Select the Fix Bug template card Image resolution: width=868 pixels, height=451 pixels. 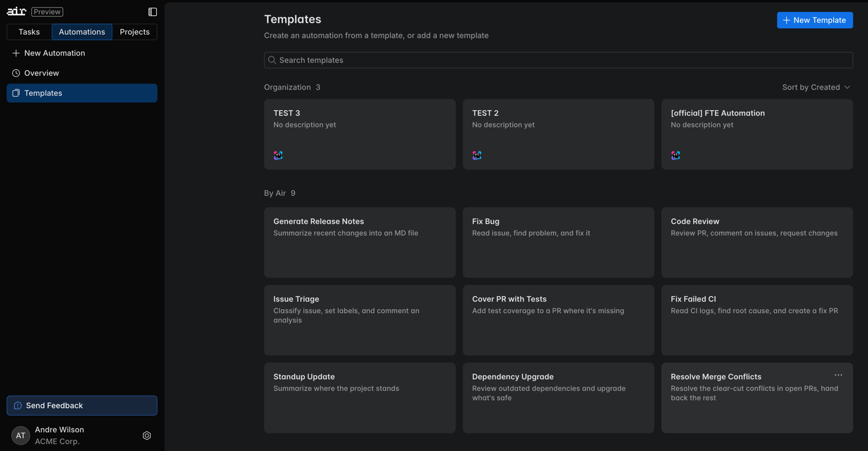click(x=558, y=243)
